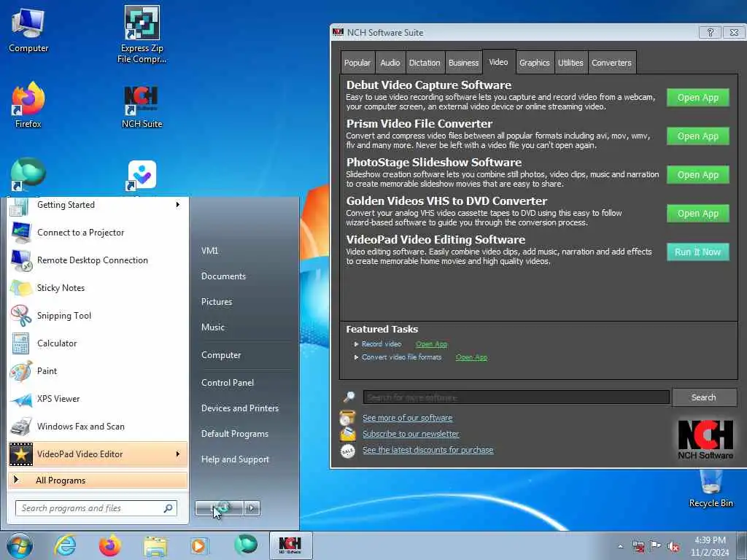Activate NCH Software taskbar button
Screen dimensions: 747x560
pyautogui.click(x=290, y=545)
